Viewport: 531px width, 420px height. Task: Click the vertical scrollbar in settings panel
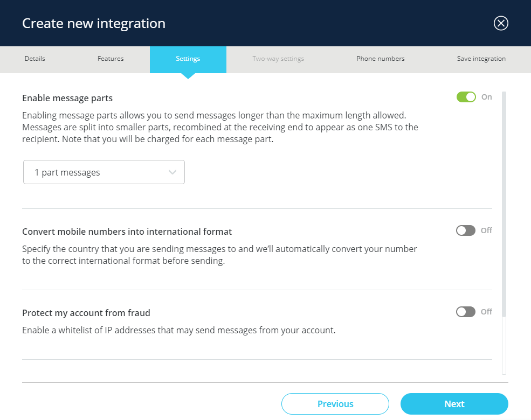[x=504, y=205]
